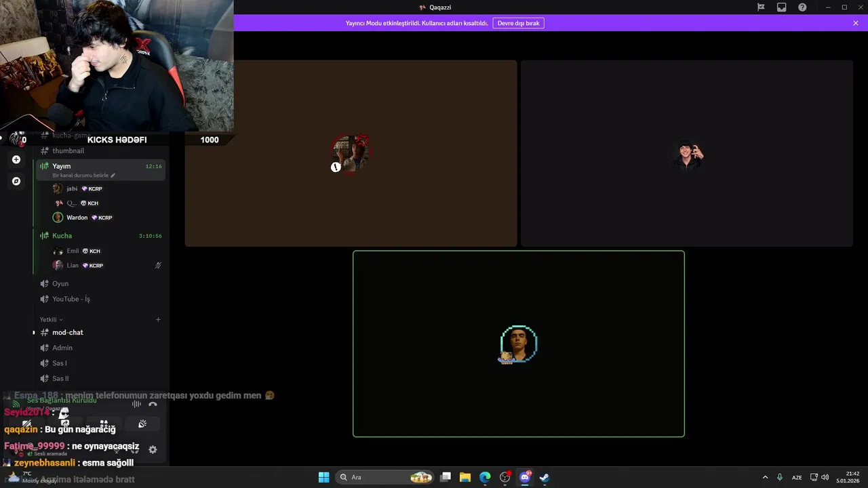The width and height of the screenshot is (868, 488).
Task: Click the taskbar search box Ara
Action: [385, 477]
